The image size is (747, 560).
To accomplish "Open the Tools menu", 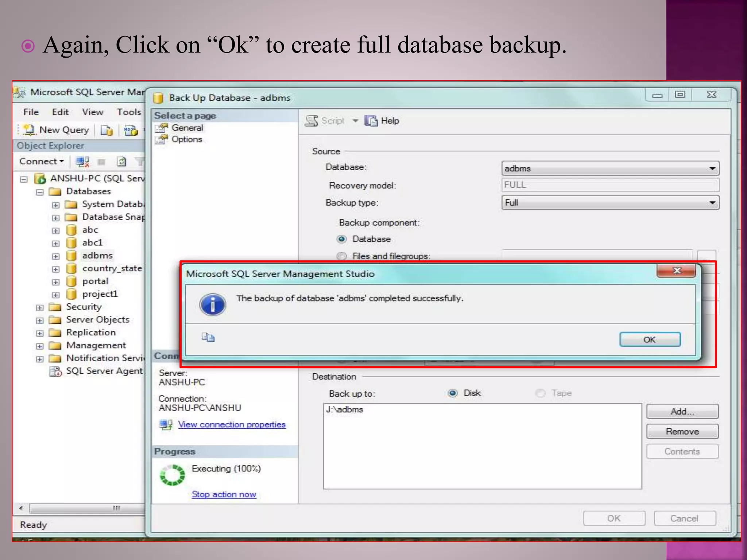I will pos(129,112).
